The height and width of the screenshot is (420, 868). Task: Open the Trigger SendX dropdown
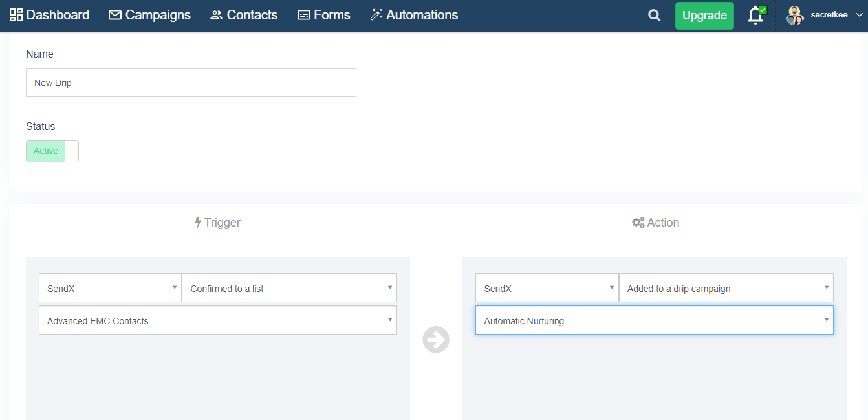pos(110,288)
